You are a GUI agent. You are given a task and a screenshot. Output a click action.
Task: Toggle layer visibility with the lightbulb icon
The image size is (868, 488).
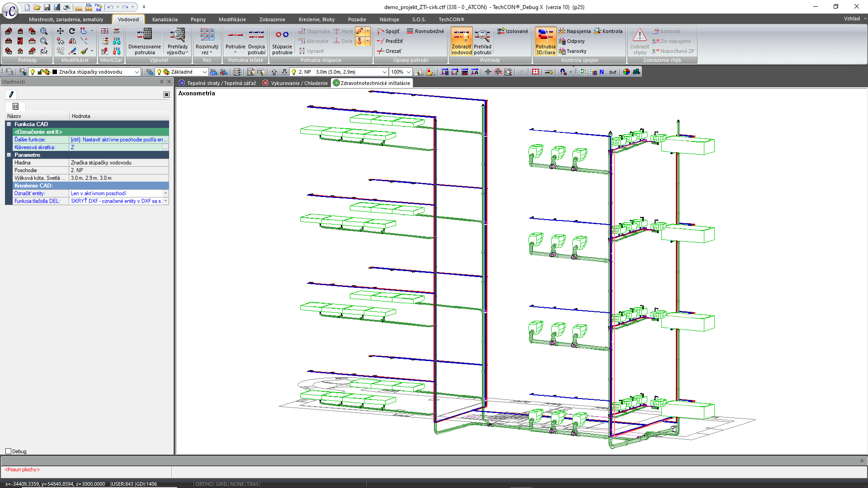click(x=33, y=71)
